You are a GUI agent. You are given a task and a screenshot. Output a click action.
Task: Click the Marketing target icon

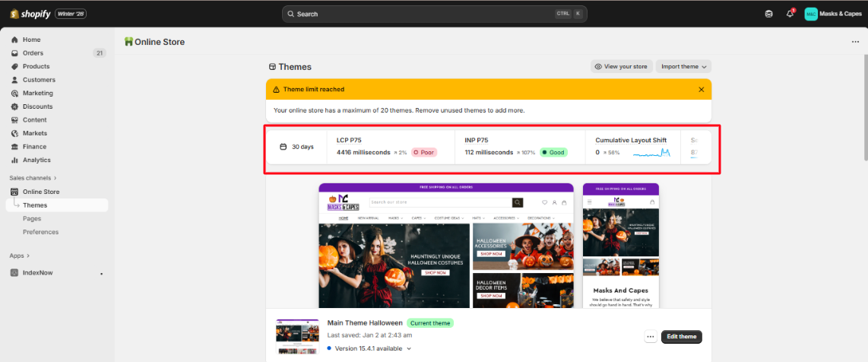(x=15, y=93)
